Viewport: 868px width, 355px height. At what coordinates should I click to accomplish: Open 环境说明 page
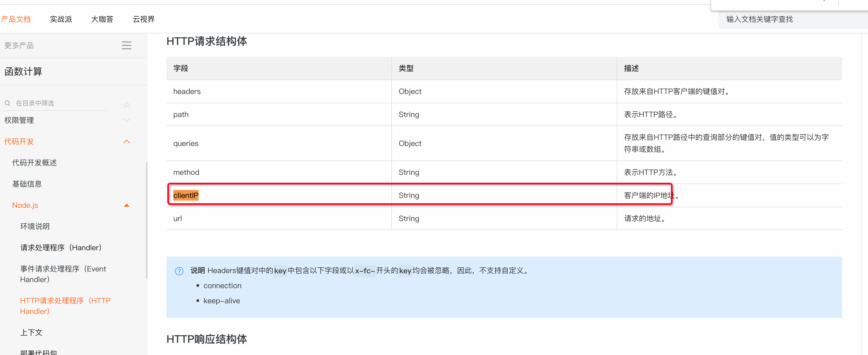(x=35, y=227)
